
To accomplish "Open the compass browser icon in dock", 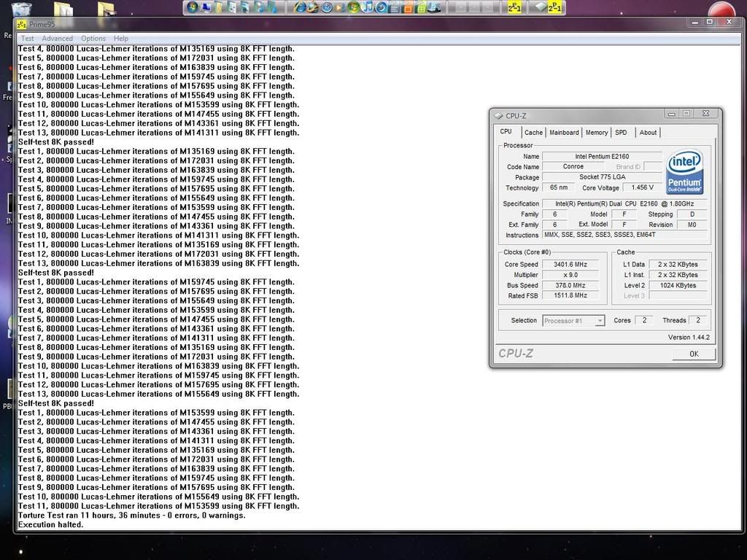I will [x=327, y=7].
